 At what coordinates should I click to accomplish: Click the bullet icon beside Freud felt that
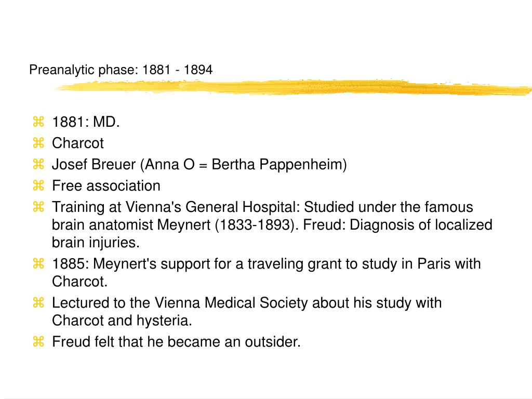38,341
